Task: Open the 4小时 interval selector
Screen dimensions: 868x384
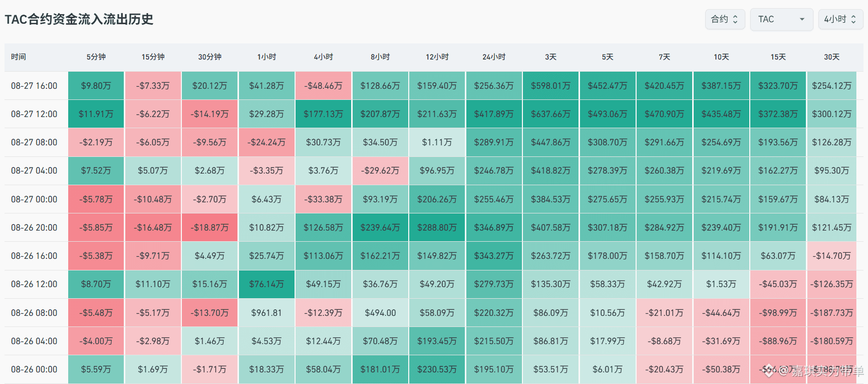Action: click(840, 19)
